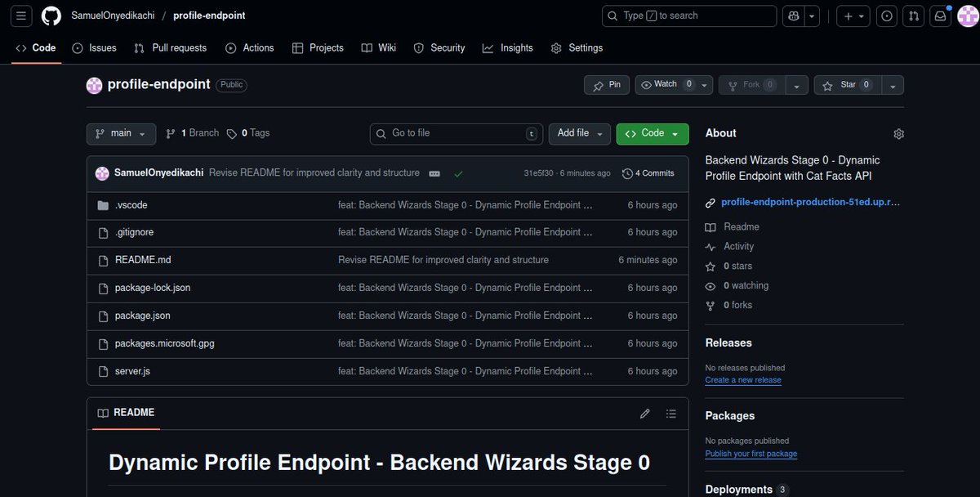Viewport: 980px width, 497px height.
Task: Open the Add file dropdown
Action: pos(580,133)
